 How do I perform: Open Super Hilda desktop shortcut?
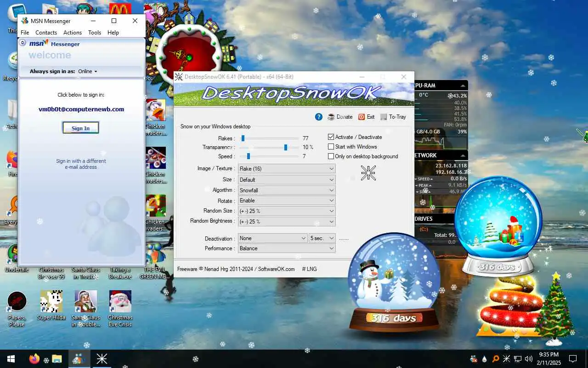point(51,305)
